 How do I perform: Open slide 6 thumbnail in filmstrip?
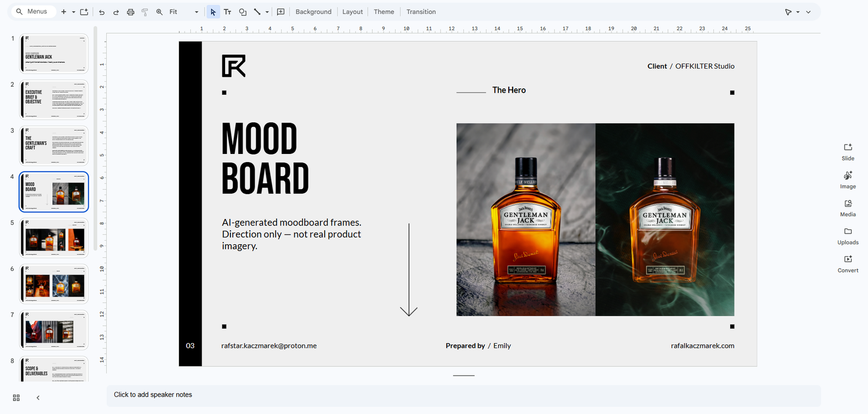point(54,284)
